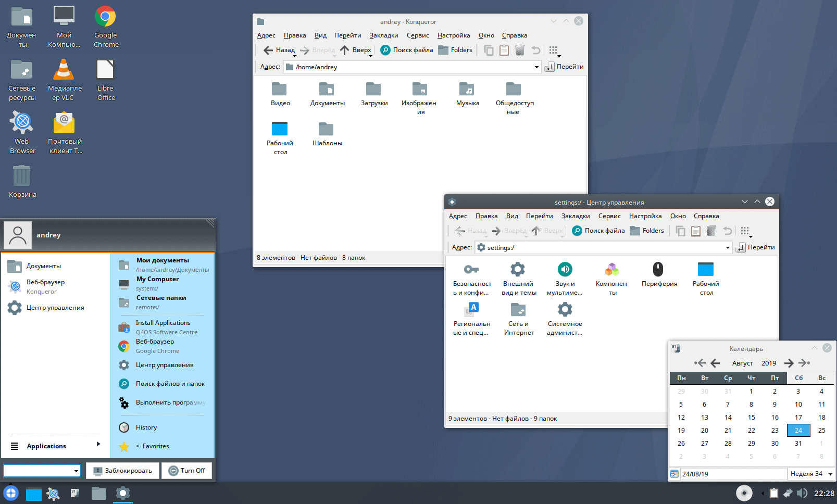Go to next month in calendar
Image resolution: width=837 pixels, height=504 pixels.
(789, 363)
